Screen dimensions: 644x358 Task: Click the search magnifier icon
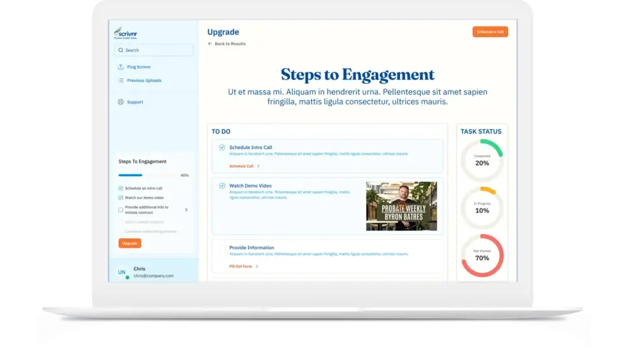[x=121, y=50]
